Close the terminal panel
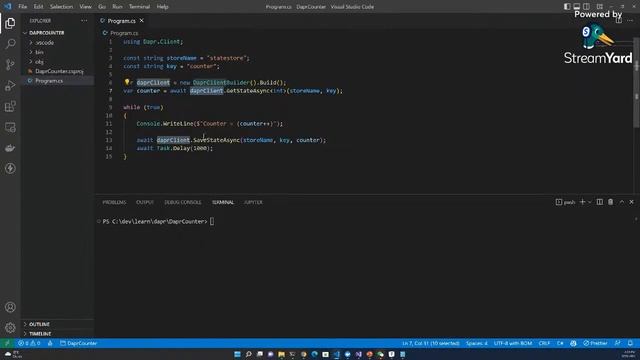Image resolution: width=640 pixels, height=360 pixels. pos(631,202)
